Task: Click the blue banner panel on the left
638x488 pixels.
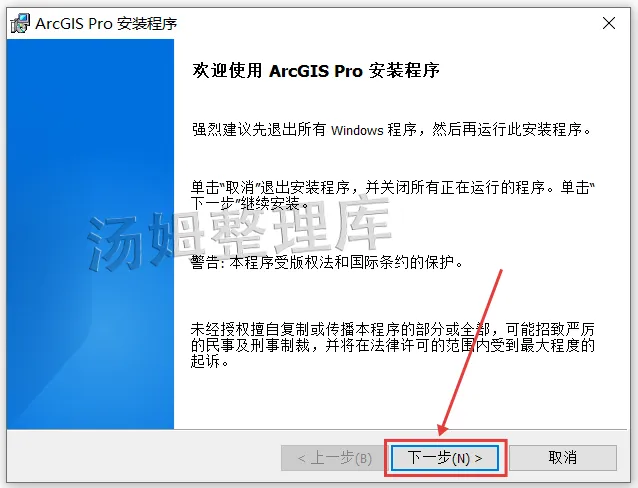Action: 90,234
